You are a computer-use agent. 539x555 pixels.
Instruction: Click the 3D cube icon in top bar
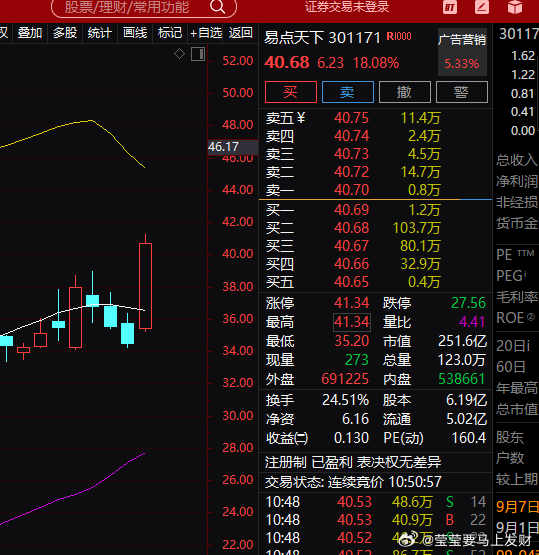pos(515,7)
